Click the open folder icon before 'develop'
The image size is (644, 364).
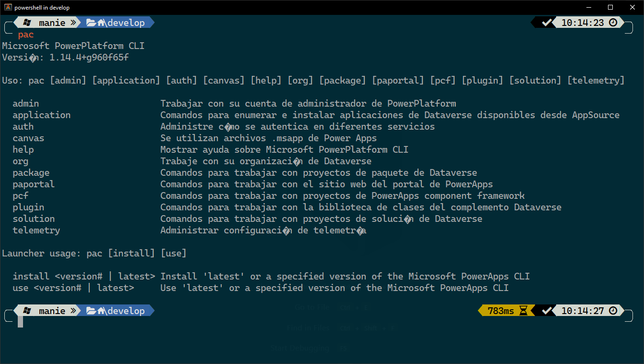91,22
